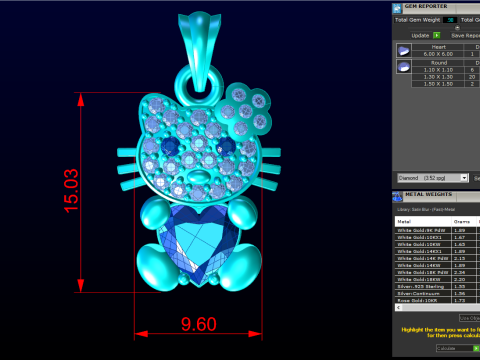The height and width of the screenshot is (360, 480).
Task: Click the Gem Reporter panel icon
Action: (x=397, y=8)
